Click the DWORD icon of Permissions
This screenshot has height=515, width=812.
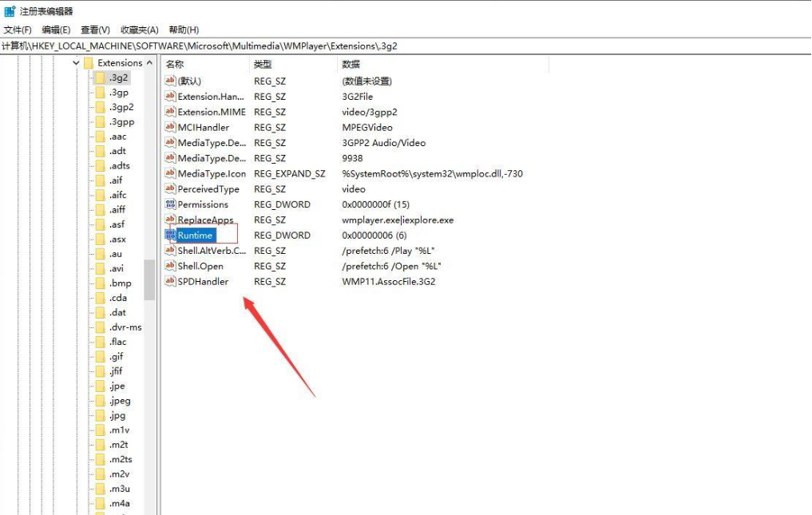(170, 204)
